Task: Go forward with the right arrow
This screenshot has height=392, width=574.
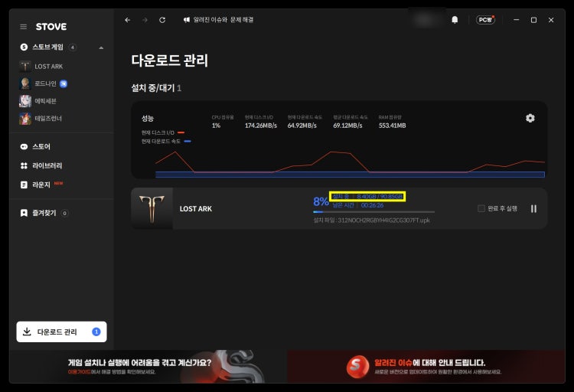Action: [145, 20]
